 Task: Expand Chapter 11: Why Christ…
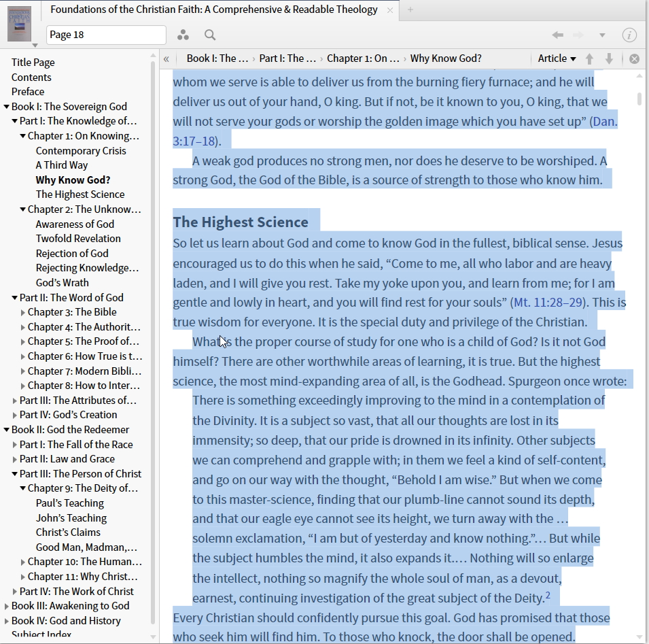click(x=22, y=577)
